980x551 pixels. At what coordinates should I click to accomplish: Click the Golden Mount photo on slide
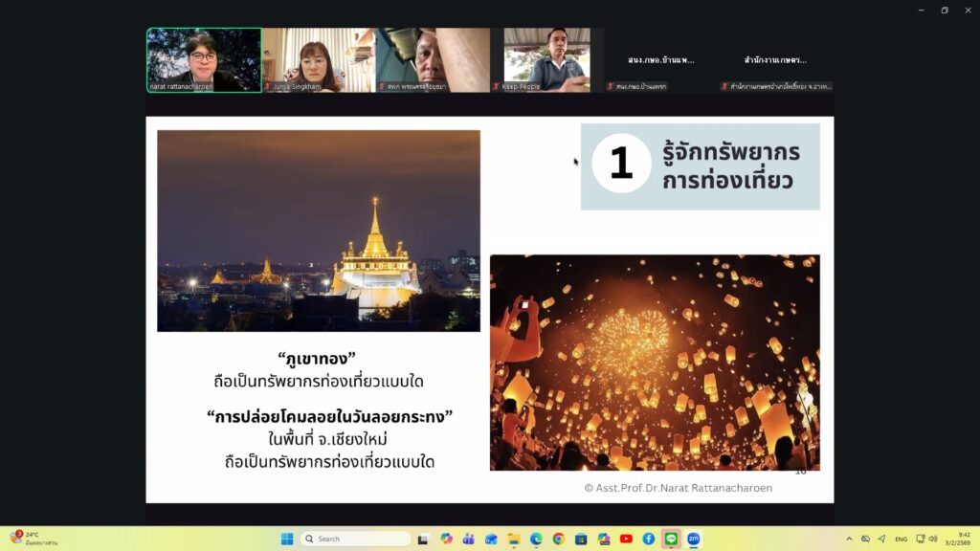pos(319,231)
